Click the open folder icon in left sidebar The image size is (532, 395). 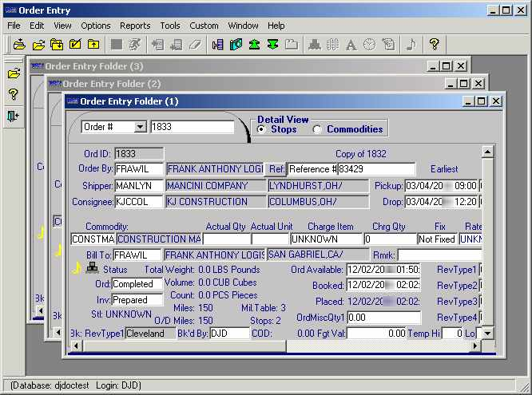tap(13, 73)
